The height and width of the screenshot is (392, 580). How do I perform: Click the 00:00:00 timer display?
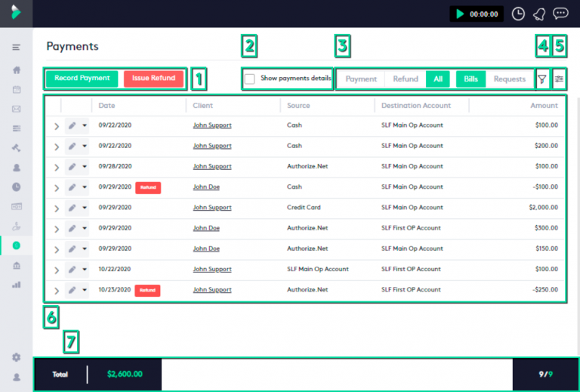pyautogui.click(x=484, y=14)
